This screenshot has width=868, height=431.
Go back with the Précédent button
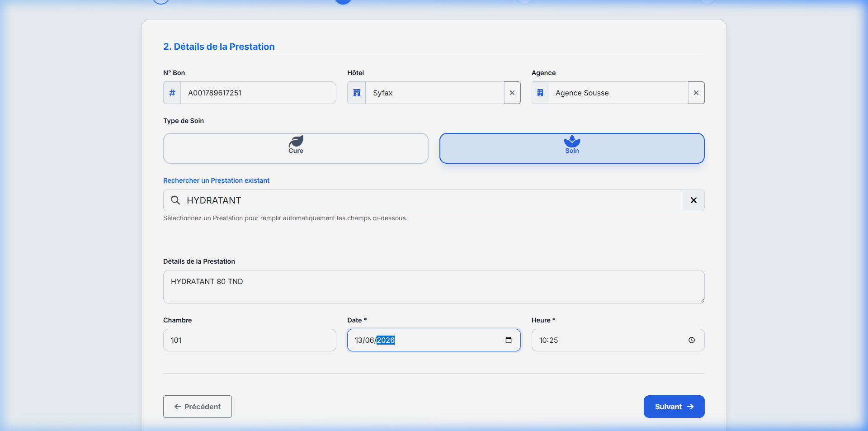click(x=198, y=407)
